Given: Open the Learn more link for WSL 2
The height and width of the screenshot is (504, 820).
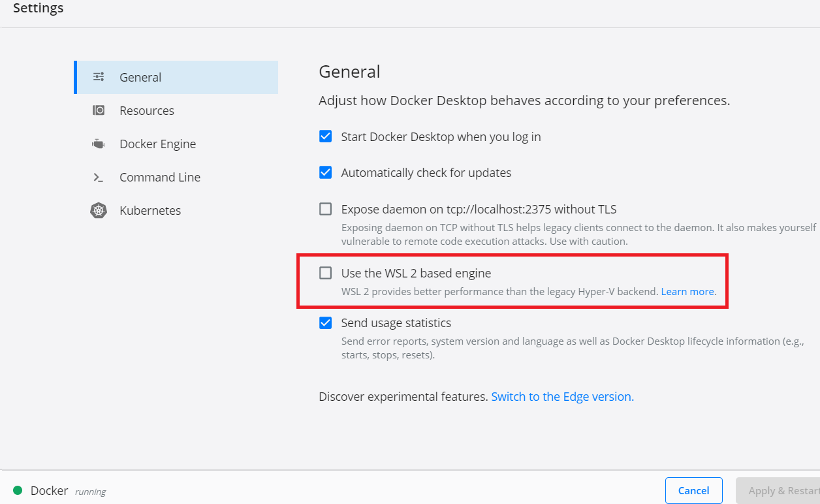Looking at the screenshot, I should pyautogui.click(x=688, y=292).
